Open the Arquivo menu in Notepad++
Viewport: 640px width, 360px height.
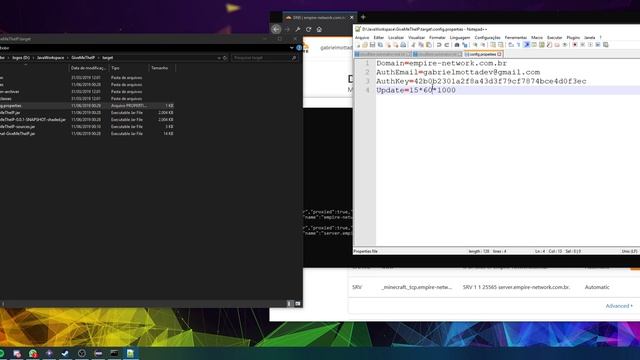362,38
